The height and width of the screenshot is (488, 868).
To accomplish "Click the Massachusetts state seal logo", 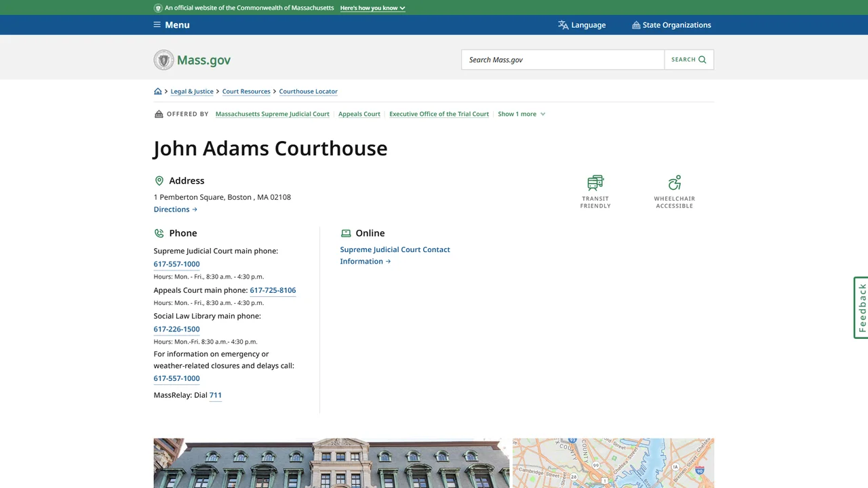I will (x=163, y=60).
